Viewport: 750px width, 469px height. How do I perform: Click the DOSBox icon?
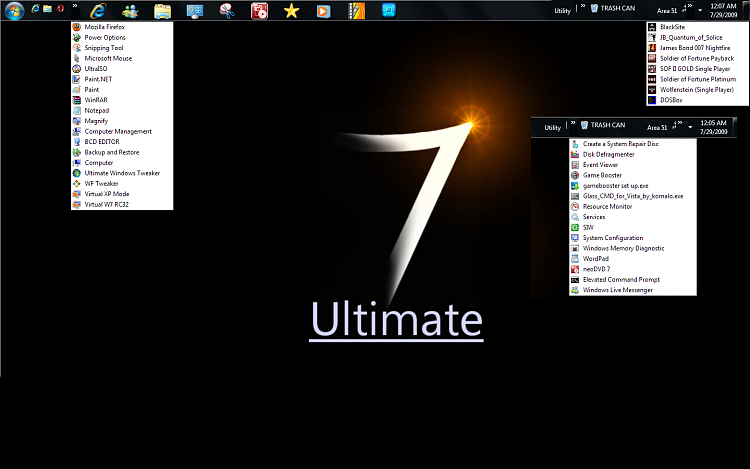[652, 100]
